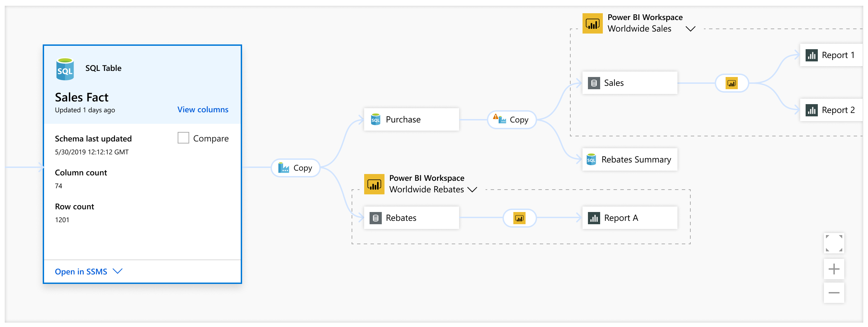Click the chart icon on Report 1
Image resolution: width=868 pixels, height=327 pixels.
[812, 55]
